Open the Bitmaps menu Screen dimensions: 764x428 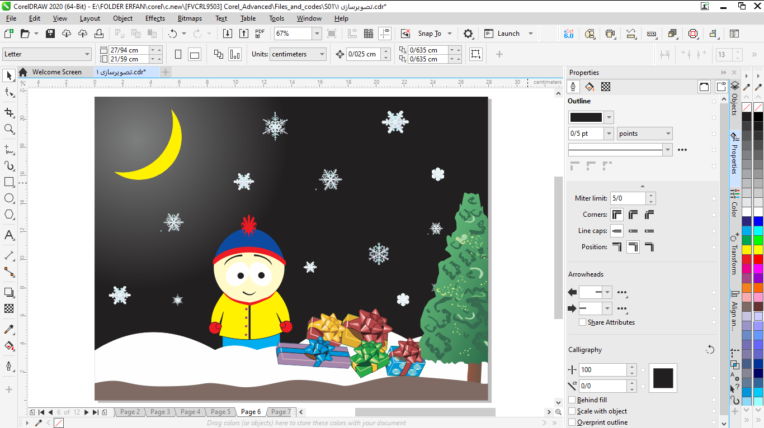190,18
